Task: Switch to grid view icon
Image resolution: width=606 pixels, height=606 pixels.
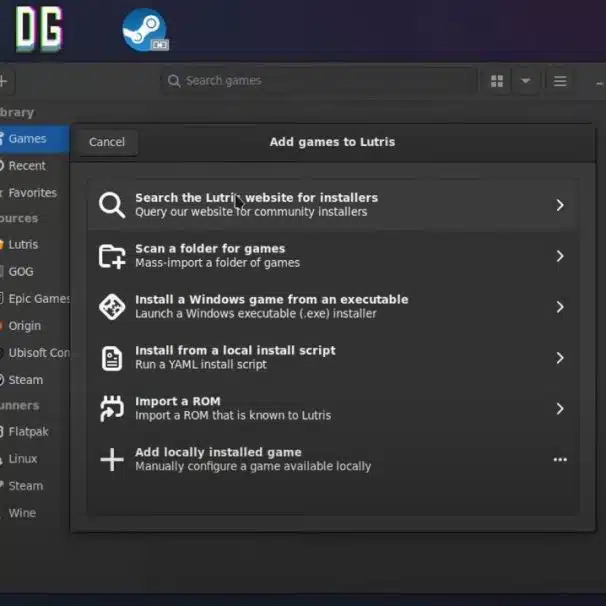Action: (497, 81)
